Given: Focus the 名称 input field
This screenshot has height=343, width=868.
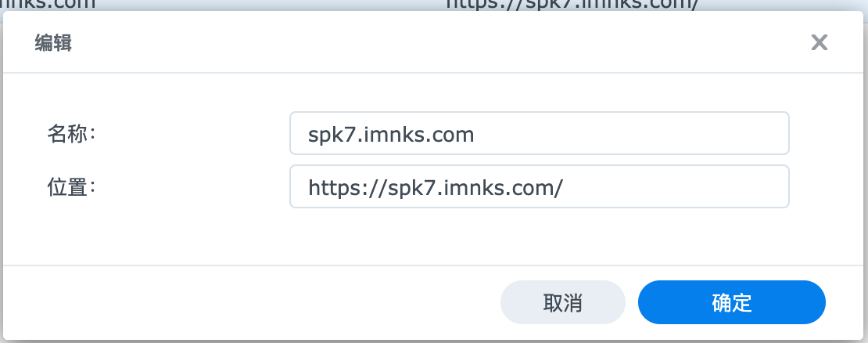Looking at the screenshot, I should pos(540,133).
